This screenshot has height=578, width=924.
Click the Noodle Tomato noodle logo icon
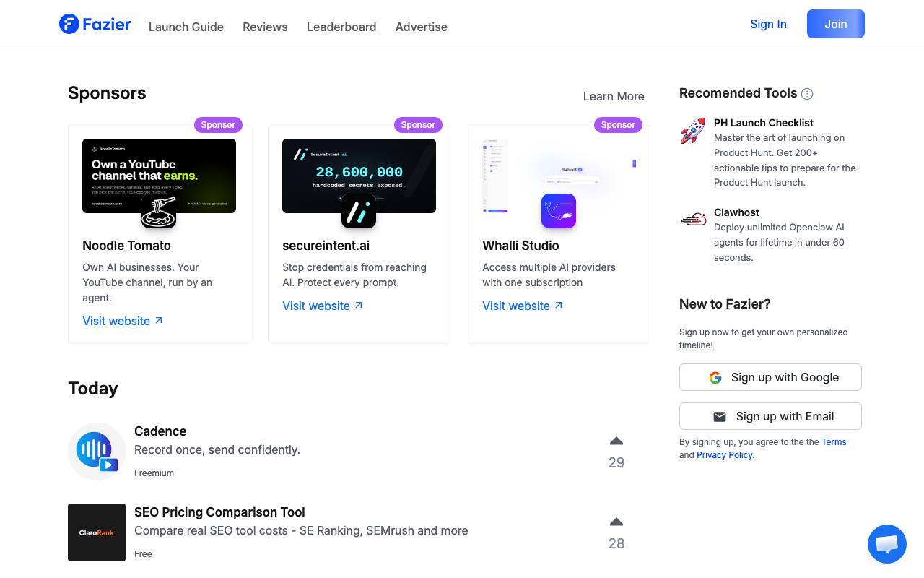click(159, 211)
